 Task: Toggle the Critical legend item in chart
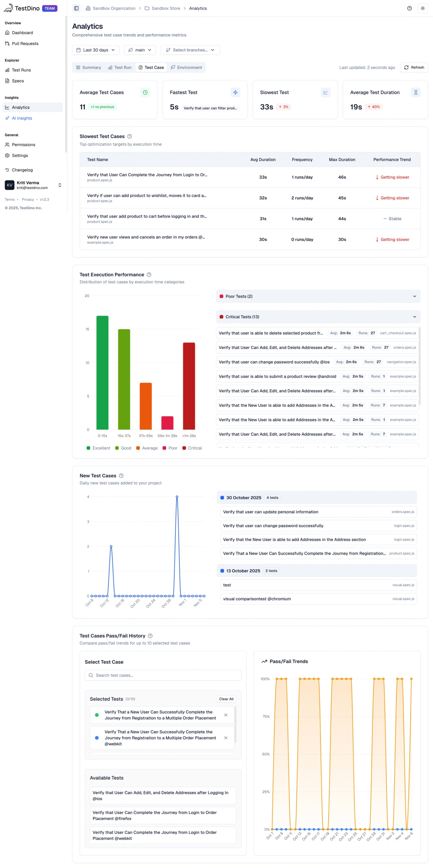pos(192,448)
